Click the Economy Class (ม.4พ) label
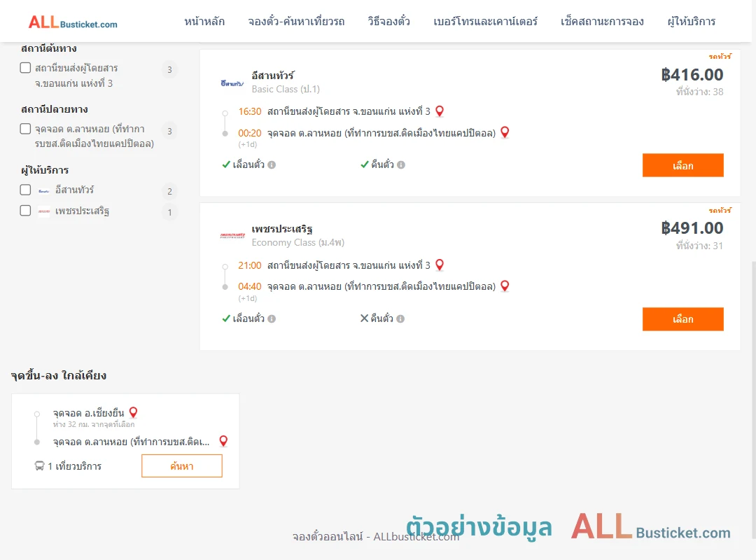The width and height of the screenshot is (756, 560). [x=298, y=243]
